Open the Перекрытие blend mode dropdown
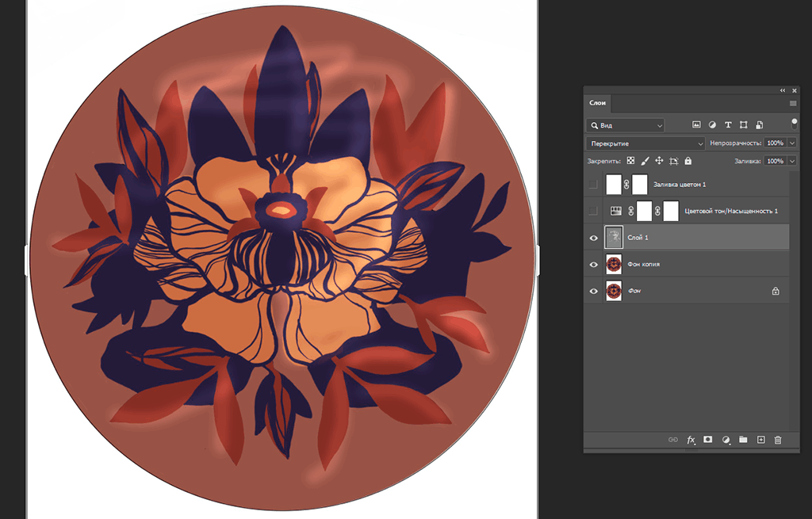Viewport: 812px width, 519px height. point(645,143)
